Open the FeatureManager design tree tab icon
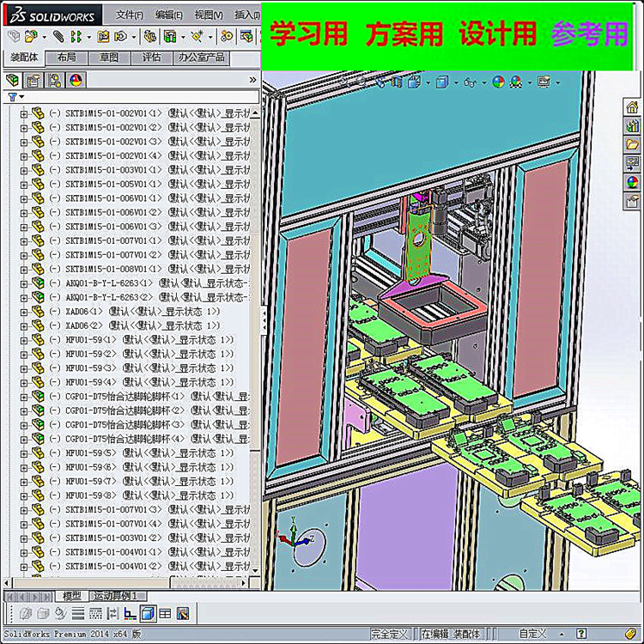Image resolution: width=644 pixels, height=644 pixels. [x=13, y=80]
